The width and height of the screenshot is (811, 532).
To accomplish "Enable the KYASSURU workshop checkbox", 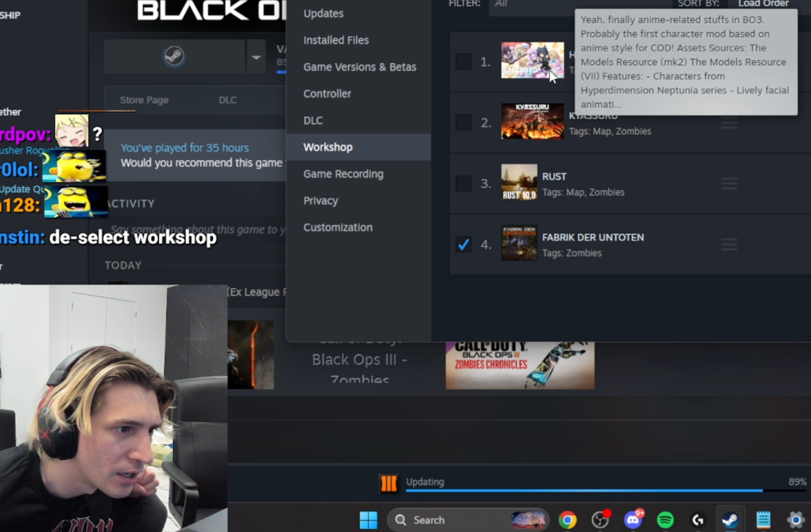I will pyautogui.click(x=464, y=122).
